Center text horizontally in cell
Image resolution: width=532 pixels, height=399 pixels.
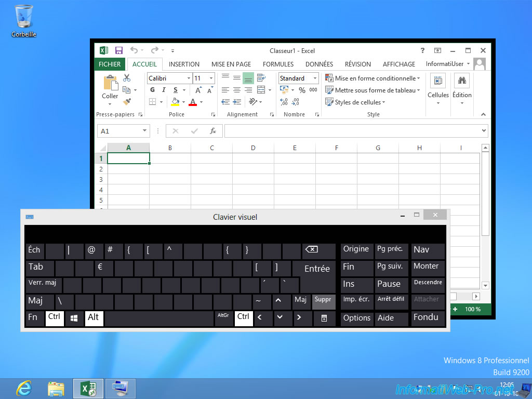tap(237, 90)
